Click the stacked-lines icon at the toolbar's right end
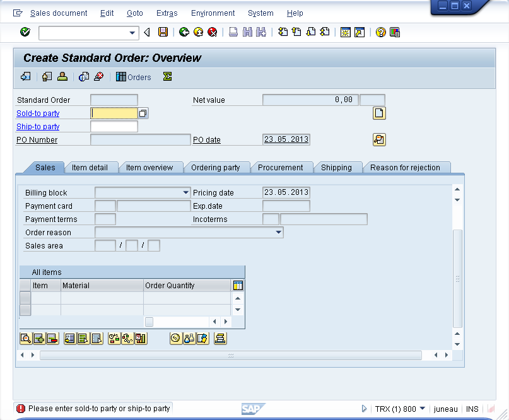Screen dimensions: 509x420 pyautogui.click(x=220, y=339)
